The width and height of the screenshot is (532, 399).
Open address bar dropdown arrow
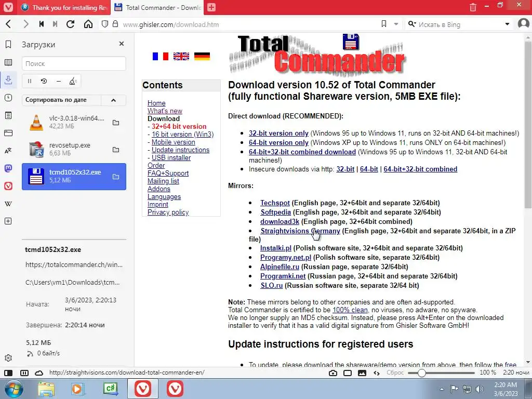pos(396,24)
